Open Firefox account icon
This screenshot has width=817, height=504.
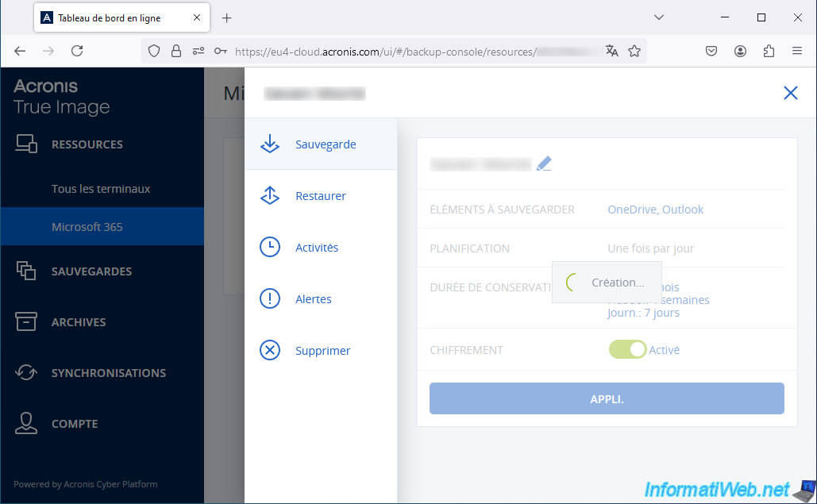tap(740, 51)
